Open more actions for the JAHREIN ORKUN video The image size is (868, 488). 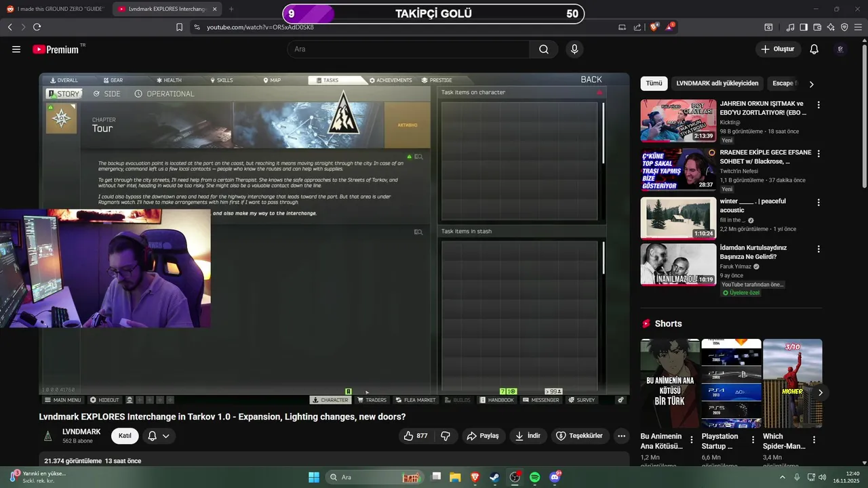coord(818,105)
